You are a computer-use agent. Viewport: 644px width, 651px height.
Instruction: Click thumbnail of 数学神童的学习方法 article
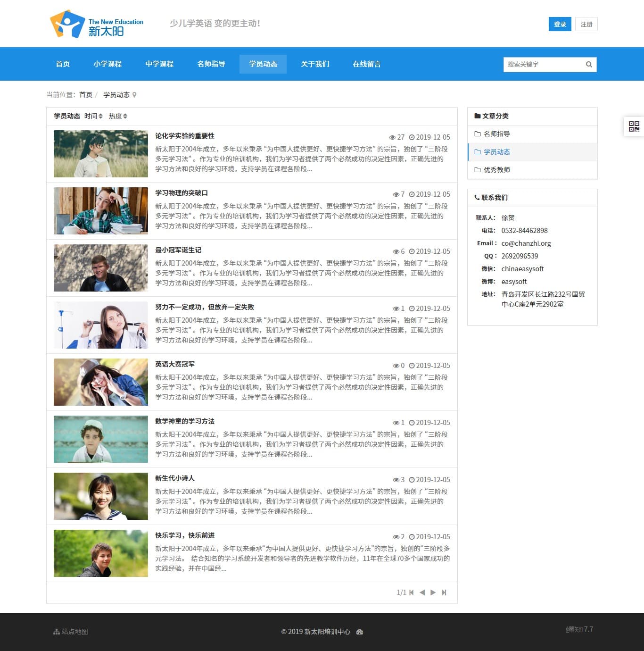point(101,439)
